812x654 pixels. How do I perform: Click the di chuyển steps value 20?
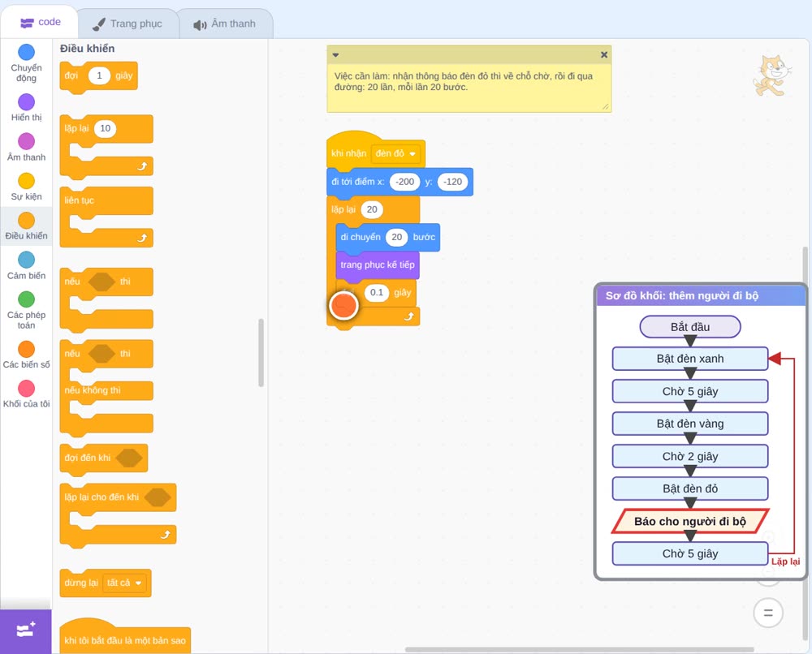[x=397, y=237]
